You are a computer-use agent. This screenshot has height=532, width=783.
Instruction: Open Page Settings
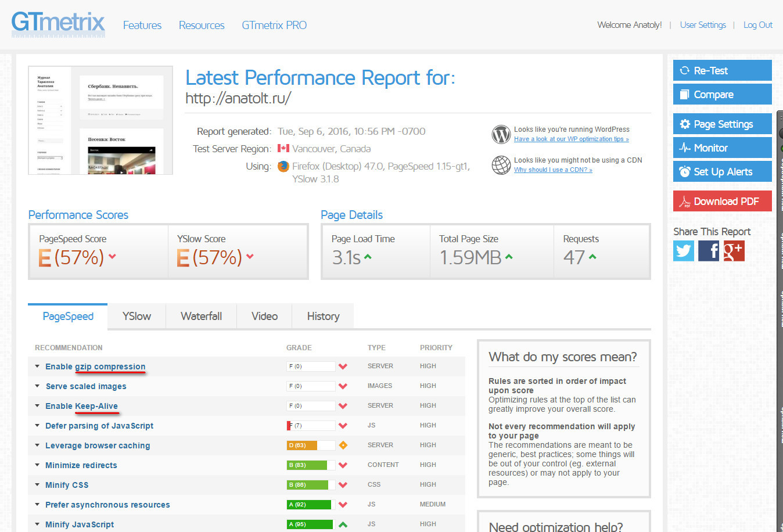tap(723, 124)
